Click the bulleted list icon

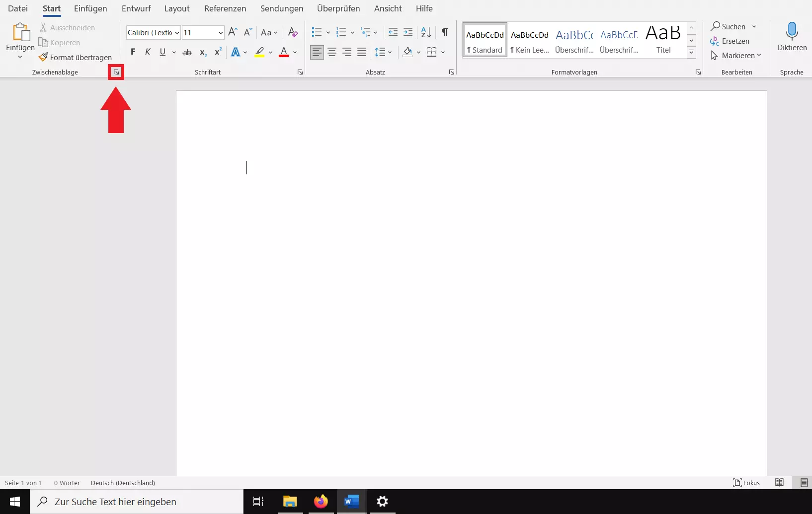coord(317,32)
